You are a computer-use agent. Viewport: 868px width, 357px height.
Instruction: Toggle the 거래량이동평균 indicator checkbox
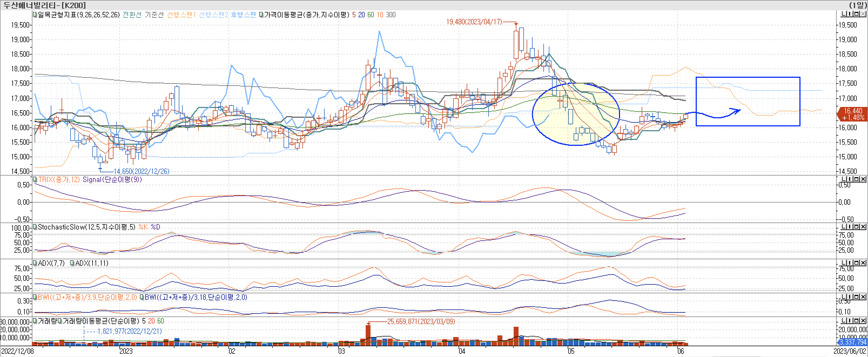pyautogui.click(x=60, y=321)
